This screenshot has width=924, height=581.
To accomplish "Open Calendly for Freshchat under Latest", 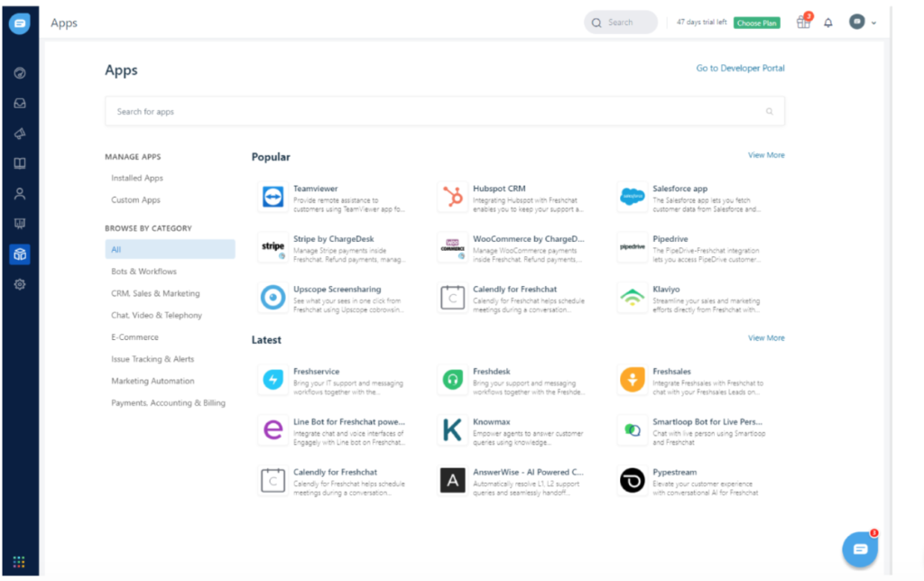I will 335,472.
